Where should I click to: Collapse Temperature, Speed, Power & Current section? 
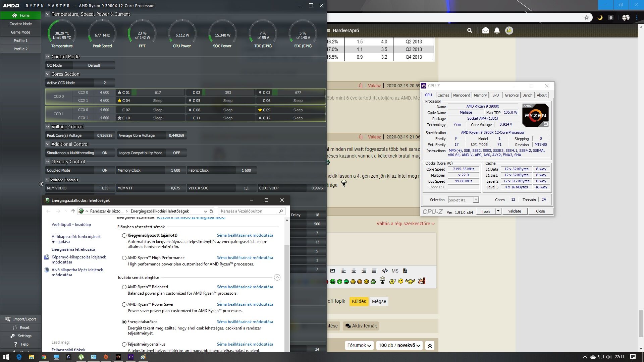click(48, 14)
